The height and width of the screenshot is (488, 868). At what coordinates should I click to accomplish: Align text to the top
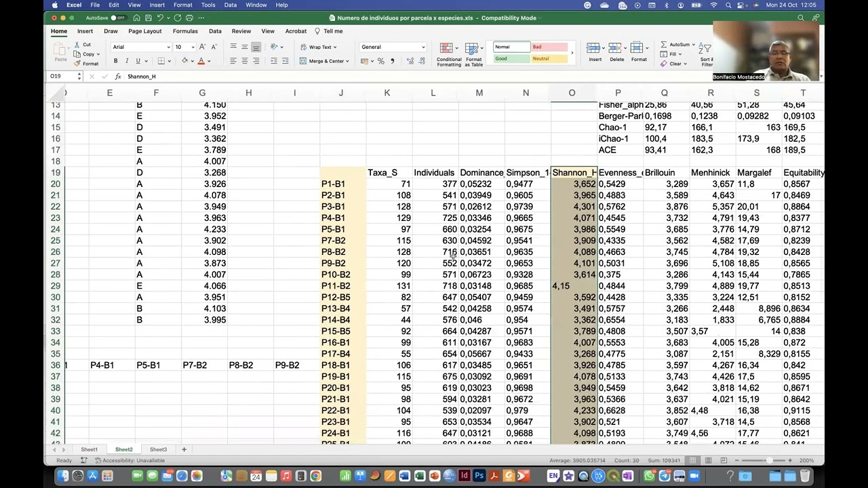(233, 47)
